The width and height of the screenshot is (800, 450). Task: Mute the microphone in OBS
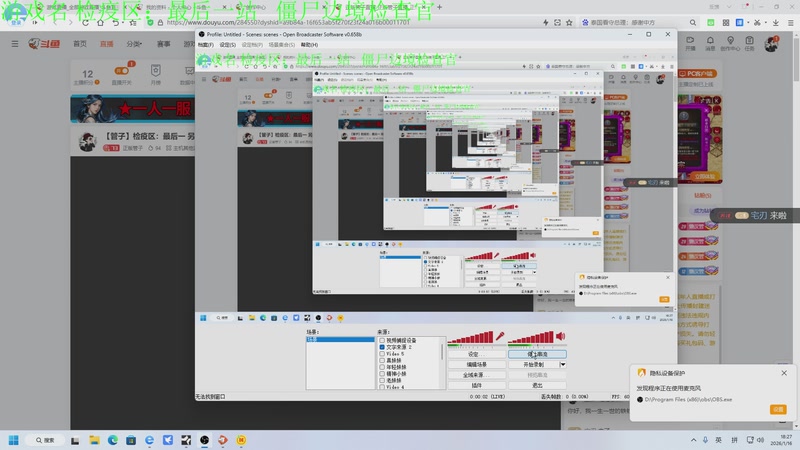(x=500, y=336)
